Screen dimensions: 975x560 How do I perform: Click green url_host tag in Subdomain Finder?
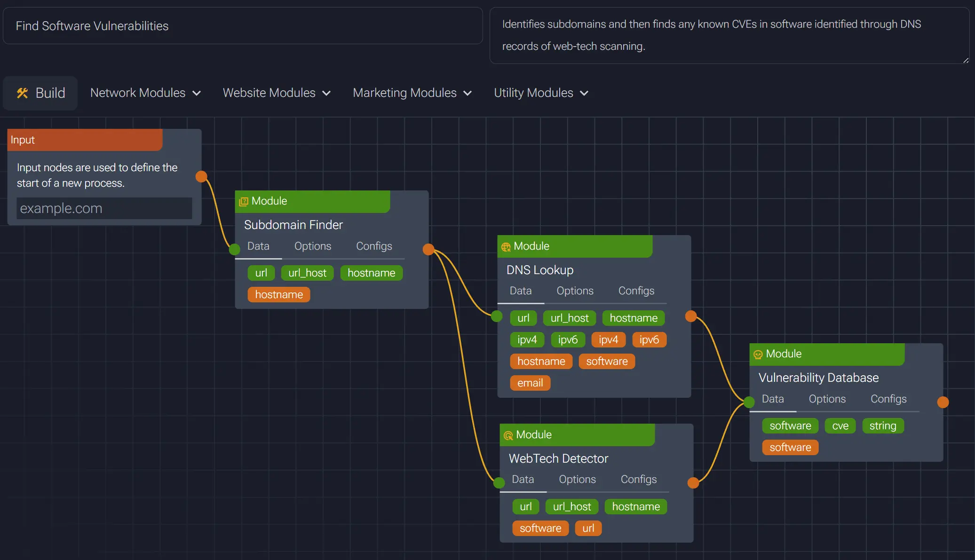coord(307,273)
